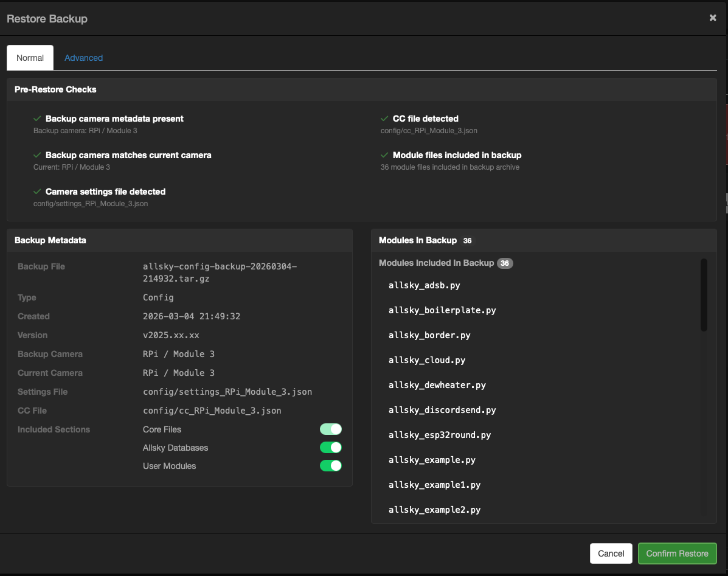Click the check icon next to Camera settings file detected
The image size is (728, 576).
tap(38, 191)
